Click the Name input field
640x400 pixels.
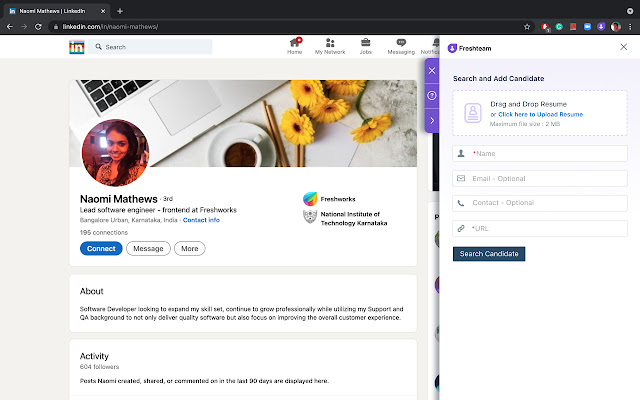(x=540, y=153)
